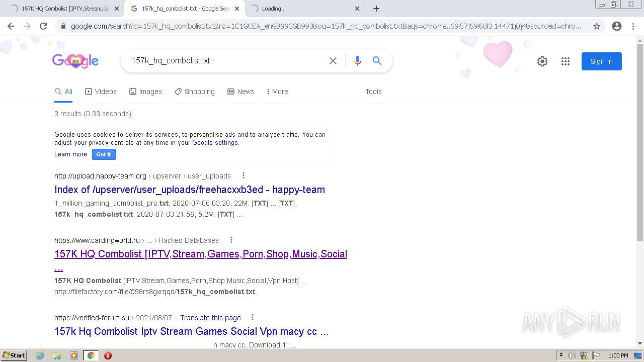
Task: Go back to the previous page
Action: click(11, 26)
